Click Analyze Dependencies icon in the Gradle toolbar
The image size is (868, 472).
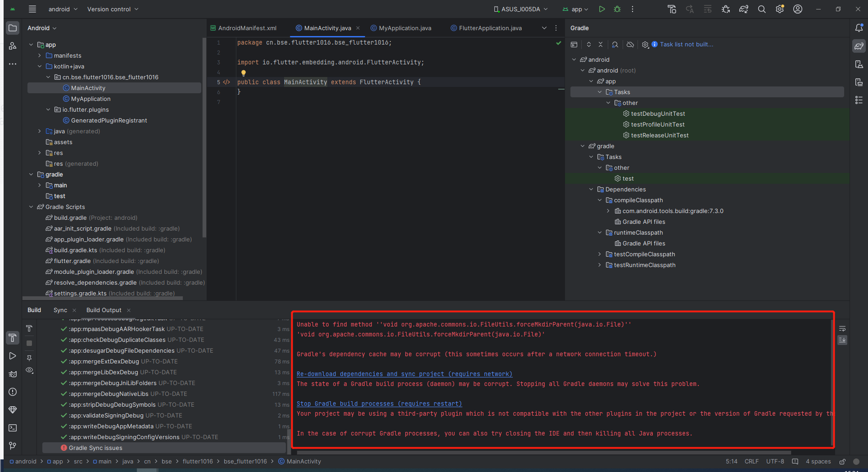click(615, 45)
